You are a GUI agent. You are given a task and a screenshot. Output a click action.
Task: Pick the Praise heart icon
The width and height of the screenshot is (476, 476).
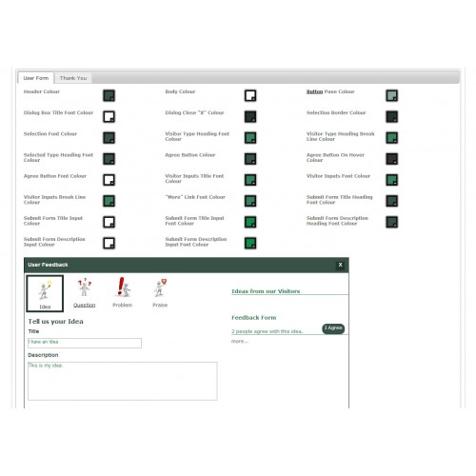point(160,288)
